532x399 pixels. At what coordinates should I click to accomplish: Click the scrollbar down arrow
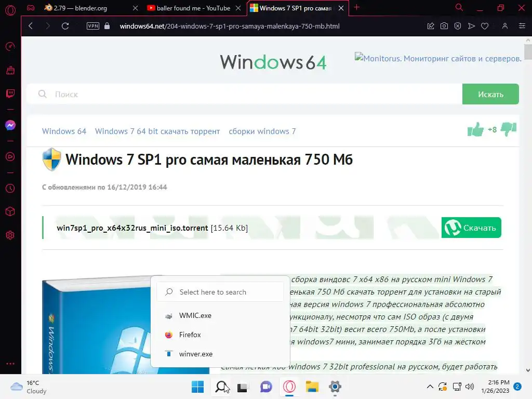[x=528, y=370]
